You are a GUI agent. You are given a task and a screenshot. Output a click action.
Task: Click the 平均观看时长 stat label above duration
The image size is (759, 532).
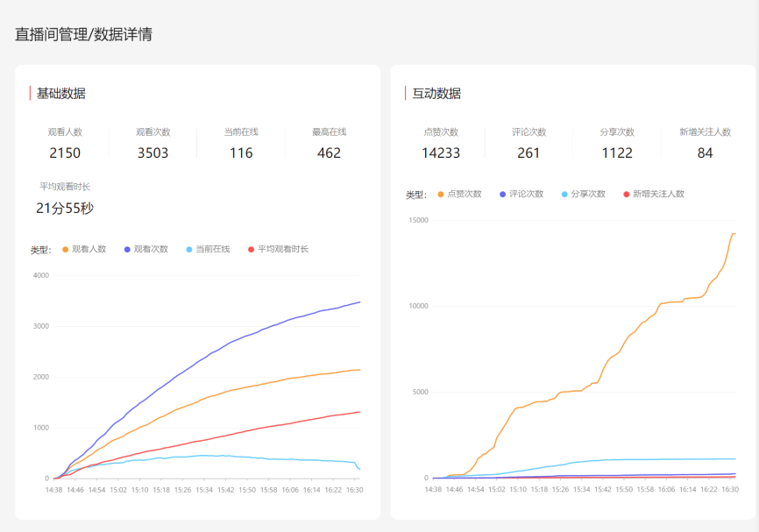coord(65,187)
